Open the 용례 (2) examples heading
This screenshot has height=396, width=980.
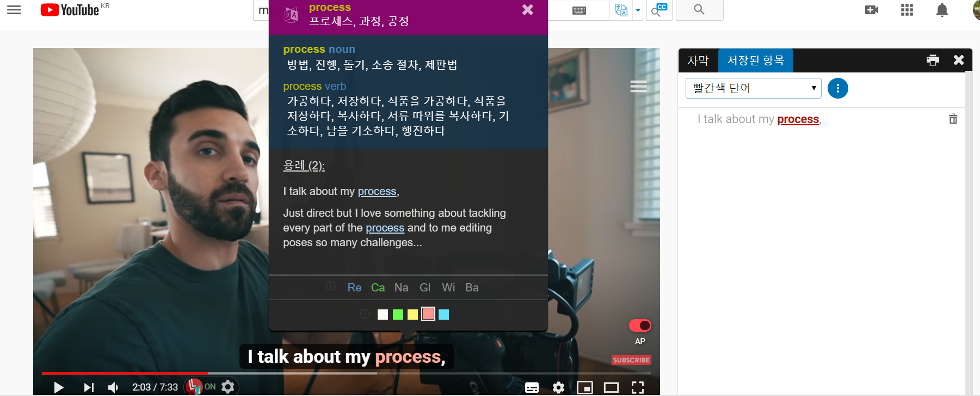[304, 165]
